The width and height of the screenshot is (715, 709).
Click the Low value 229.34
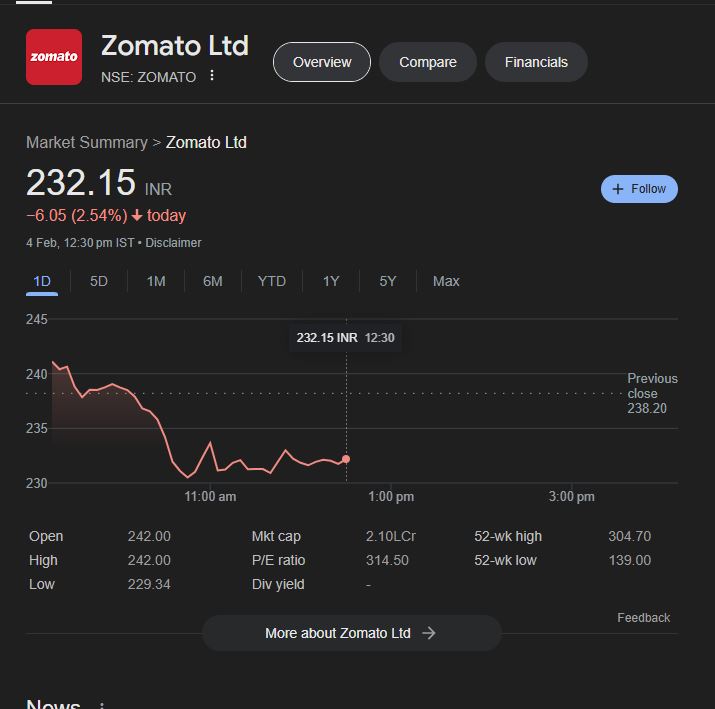(149, 584)
